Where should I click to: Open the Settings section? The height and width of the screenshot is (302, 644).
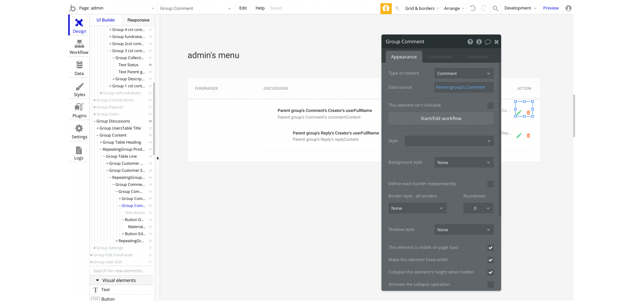[79, 131]
